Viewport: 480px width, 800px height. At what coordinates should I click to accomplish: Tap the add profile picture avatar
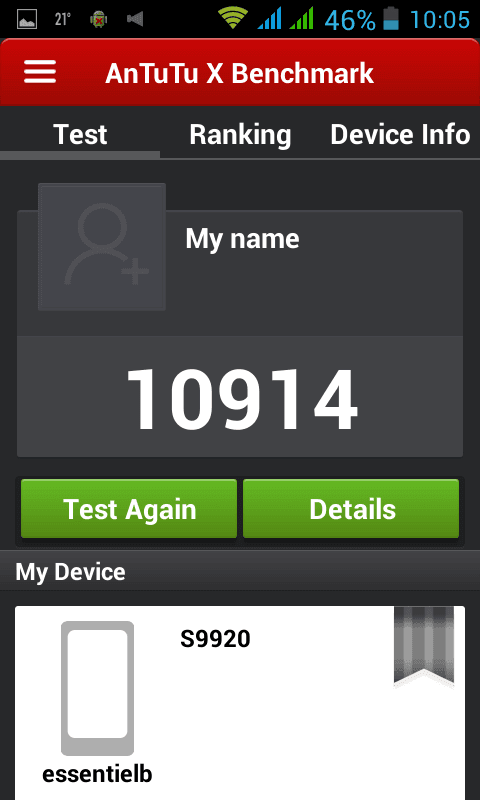pyautogui.click(x=102, y=246)
